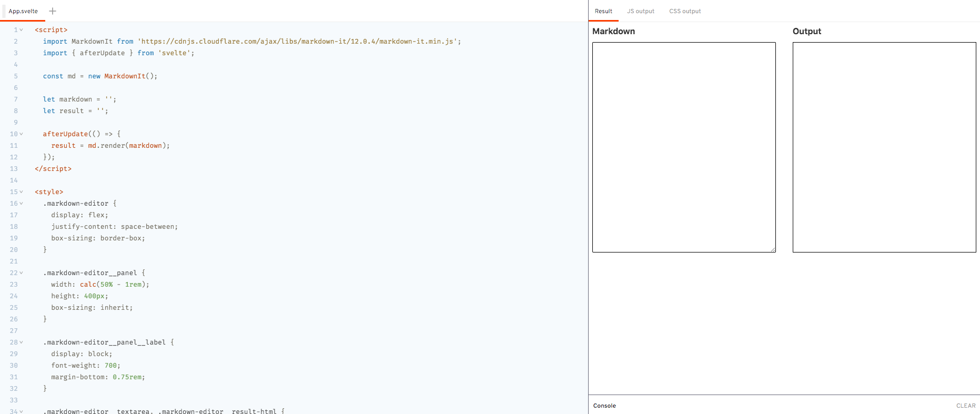Place cursor on 'let markdown' line
Viewport: 980px width, 414px height.
(x=79, y=99)
